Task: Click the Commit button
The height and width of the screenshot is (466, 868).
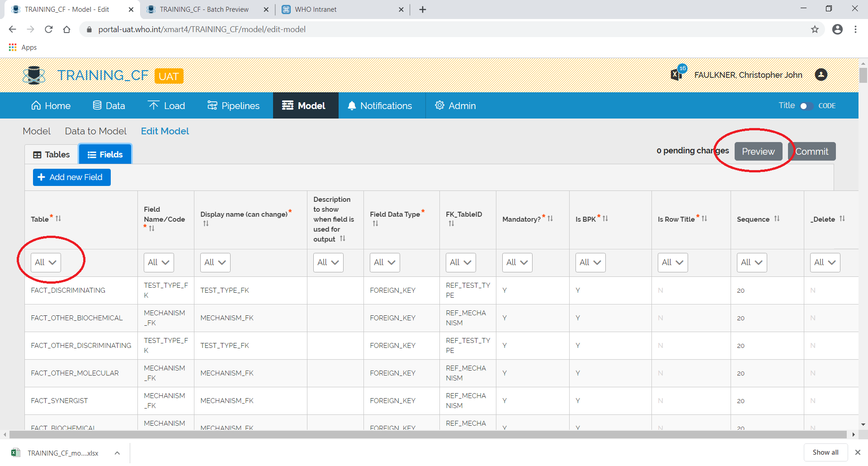Action: 812,152
